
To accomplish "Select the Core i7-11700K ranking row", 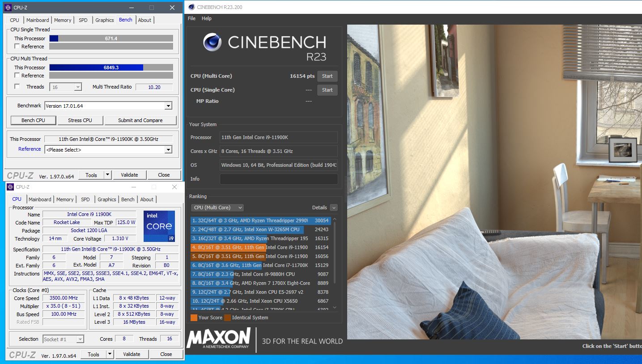I will click(x=261, y=265).
